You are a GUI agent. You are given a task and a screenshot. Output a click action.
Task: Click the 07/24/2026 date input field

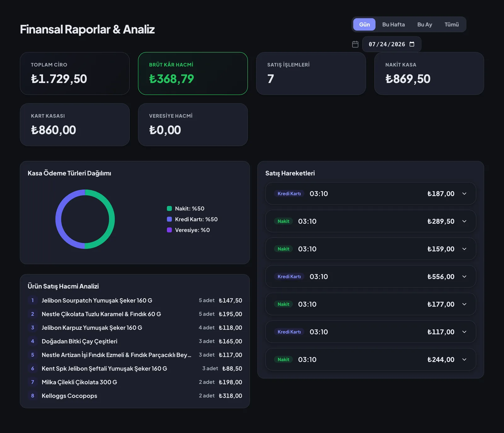pyautogui.click(x=392, y=44)
